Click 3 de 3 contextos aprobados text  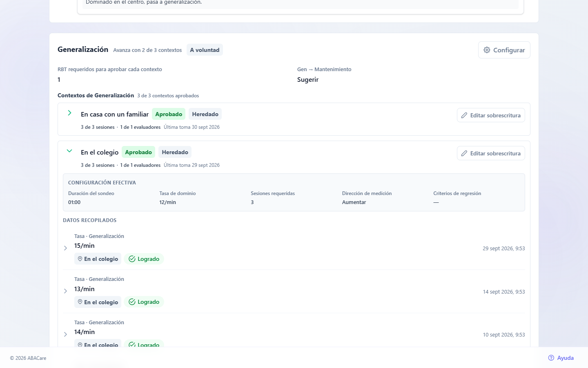click(168, 96)
